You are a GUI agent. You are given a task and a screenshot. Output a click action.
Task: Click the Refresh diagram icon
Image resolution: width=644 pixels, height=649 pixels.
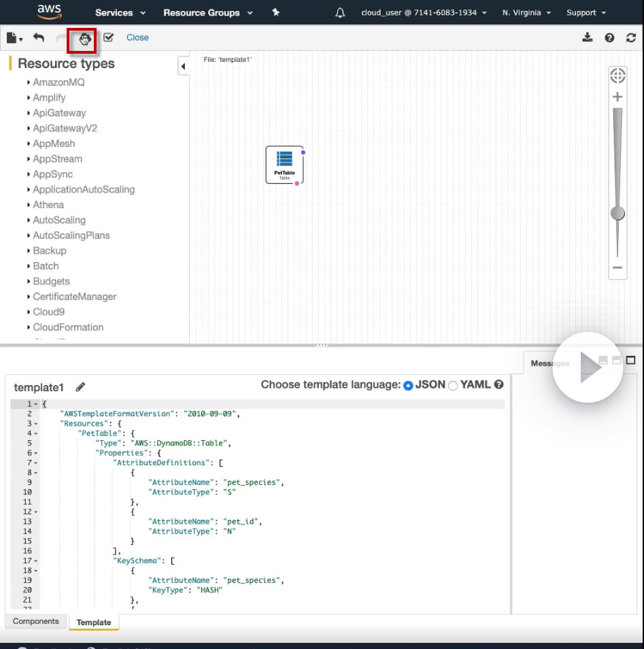click(x=631, y=38)
